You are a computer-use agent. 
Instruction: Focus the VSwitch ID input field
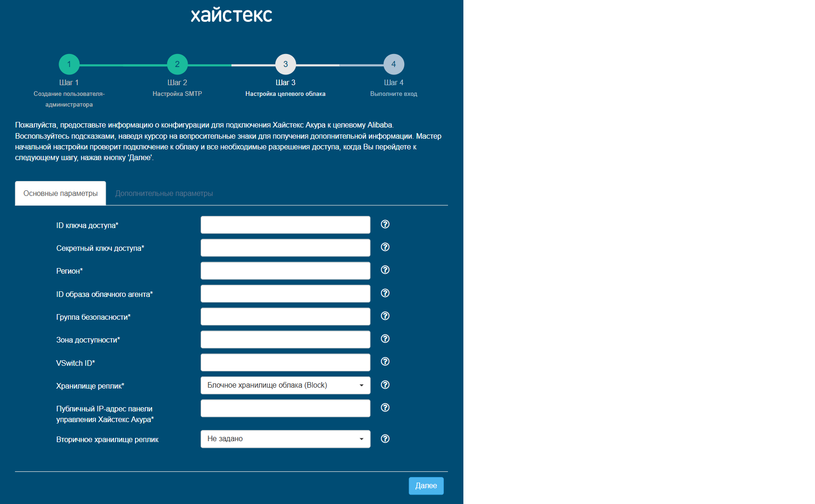pos(285,363)
